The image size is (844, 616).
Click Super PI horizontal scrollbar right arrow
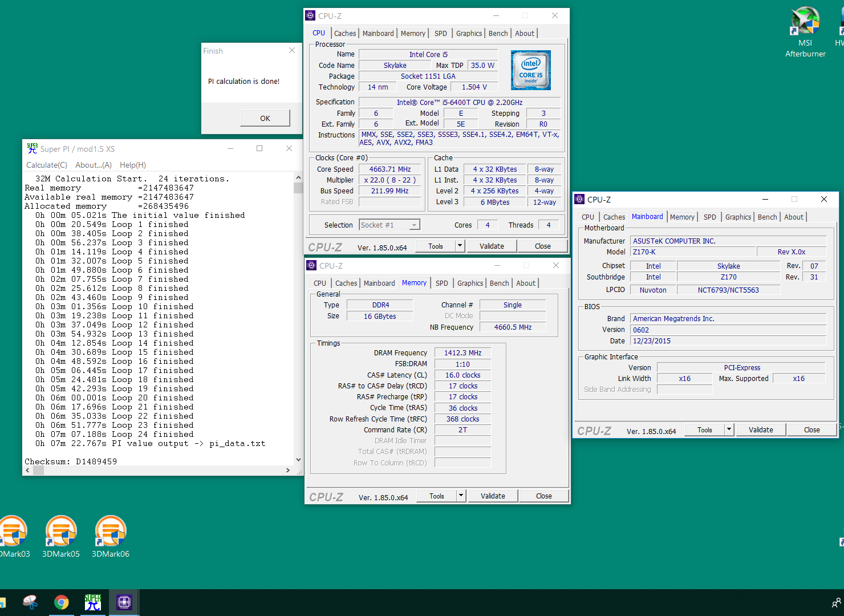(288, 471)
